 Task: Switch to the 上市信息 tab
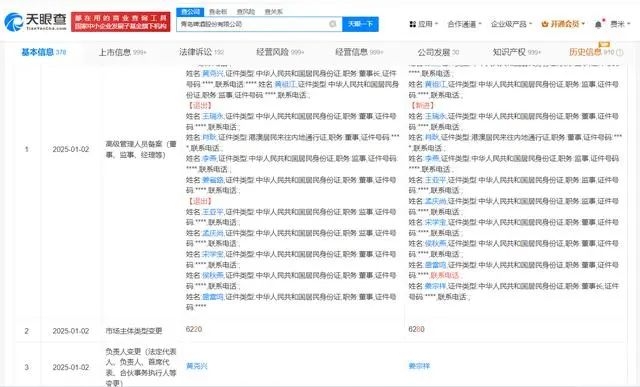[122, 52]
